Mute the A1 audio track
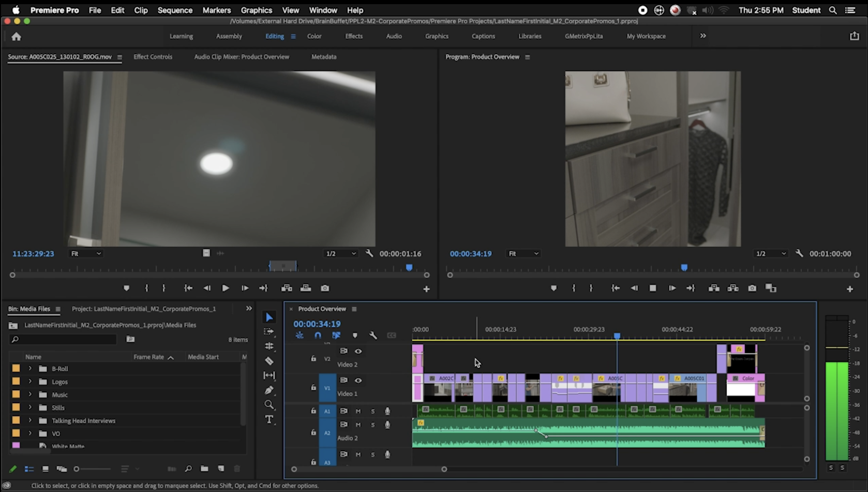Viewport: 868px width, 492px height. point(358,411)
